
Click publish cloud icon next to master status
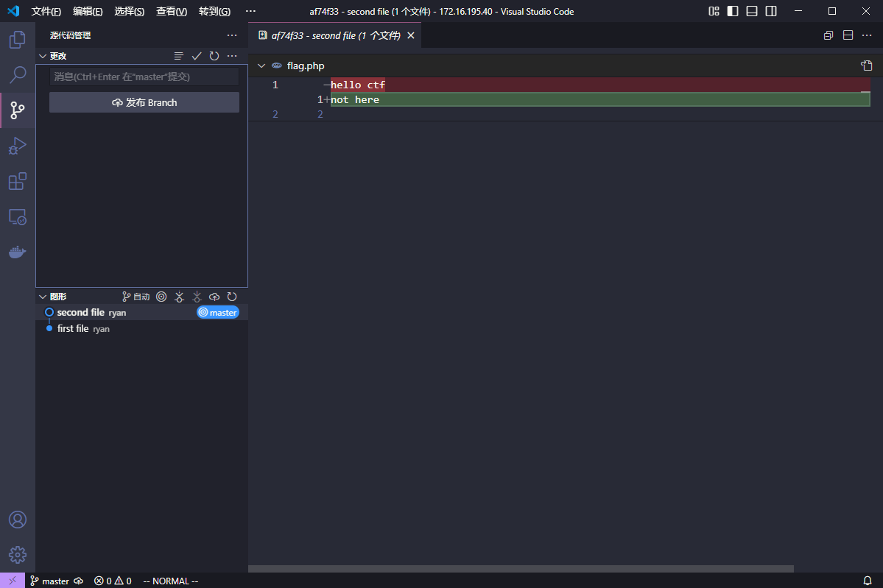click(79, 581)
